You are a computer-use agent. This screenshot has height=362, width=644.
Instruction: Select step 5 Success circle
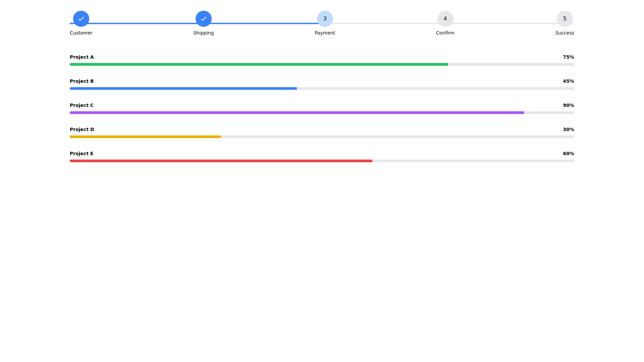coord(565,19)
